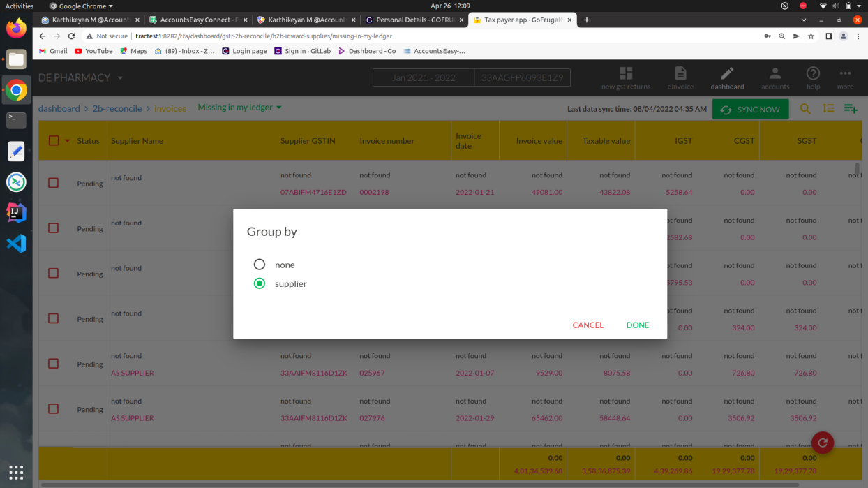This screenshot has width=868, height=488.
Task: Open new gst returns section
Action: (626, 78)
